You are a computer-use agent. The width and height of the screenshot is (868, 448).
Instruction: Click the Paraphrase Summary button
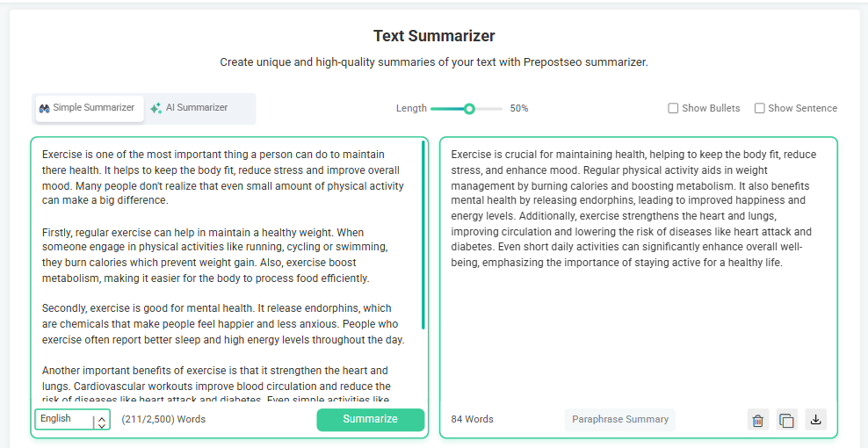pyautogui.click(x=620, y=419)
